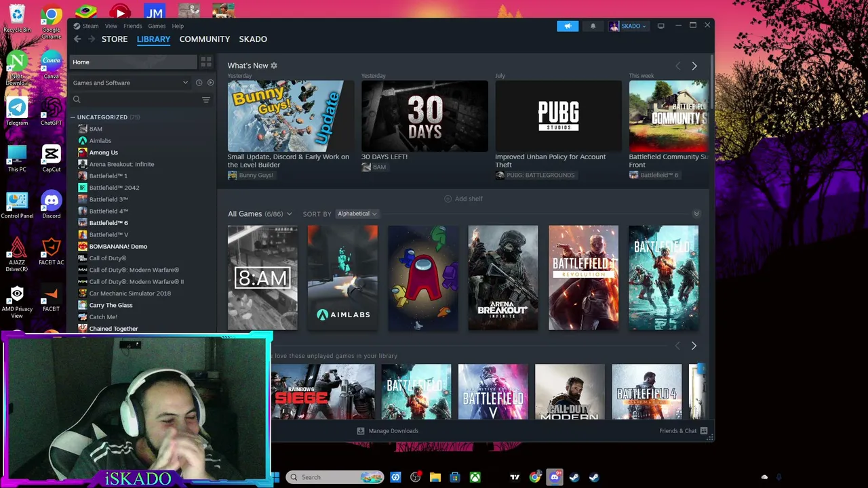Go forward using Steam's forward arrow
868x488 pixels.
92,39
